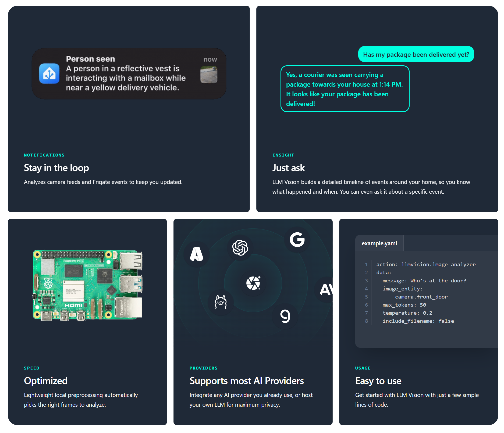504x433 pixels.
Task: Click the INSIGHT section label
Action: point(283,155)
